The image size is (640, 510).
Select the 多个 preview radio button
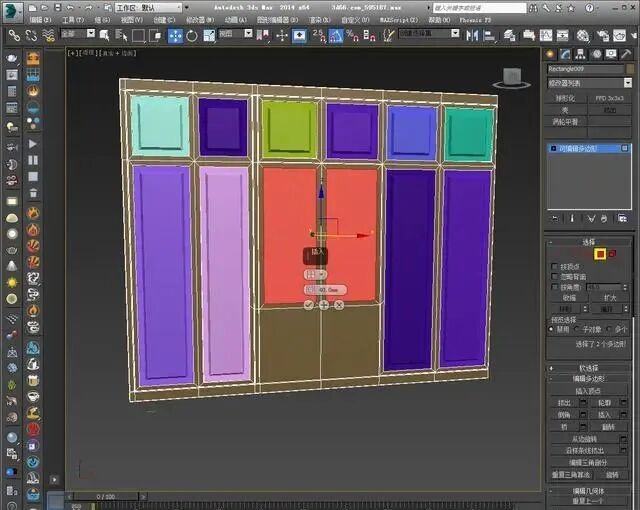(609, 329)
